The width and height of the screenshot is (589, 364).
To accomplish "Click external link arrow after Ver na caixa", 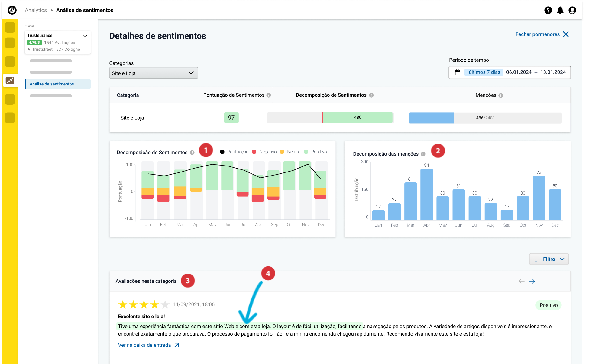I will coord(177,345).
